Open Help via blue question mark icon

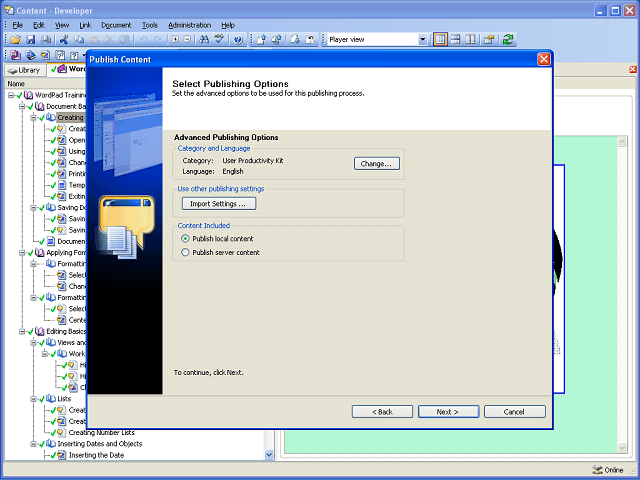pos(238,40)
